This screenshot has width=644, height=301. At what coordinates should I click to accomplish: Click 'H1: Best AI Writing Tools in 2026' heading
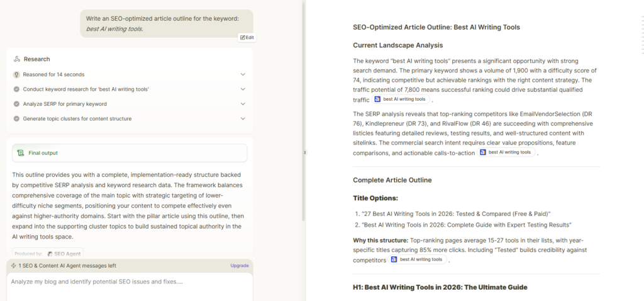(440, 287)
